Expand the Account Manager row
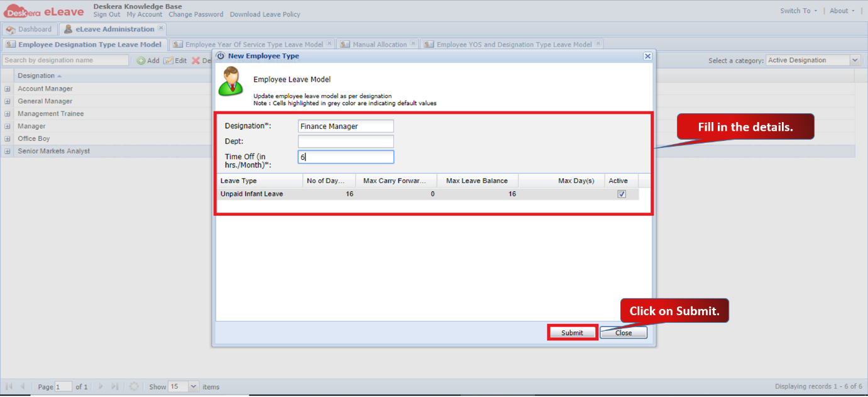This screenshot has height=397, width=868. [8, 89]
